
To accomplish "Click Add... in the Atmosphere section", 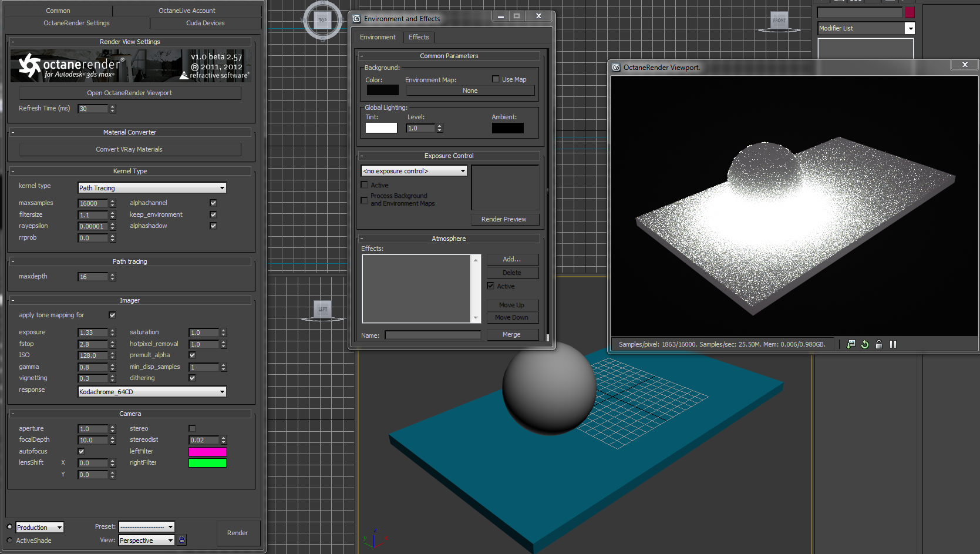I will (512, 259).
